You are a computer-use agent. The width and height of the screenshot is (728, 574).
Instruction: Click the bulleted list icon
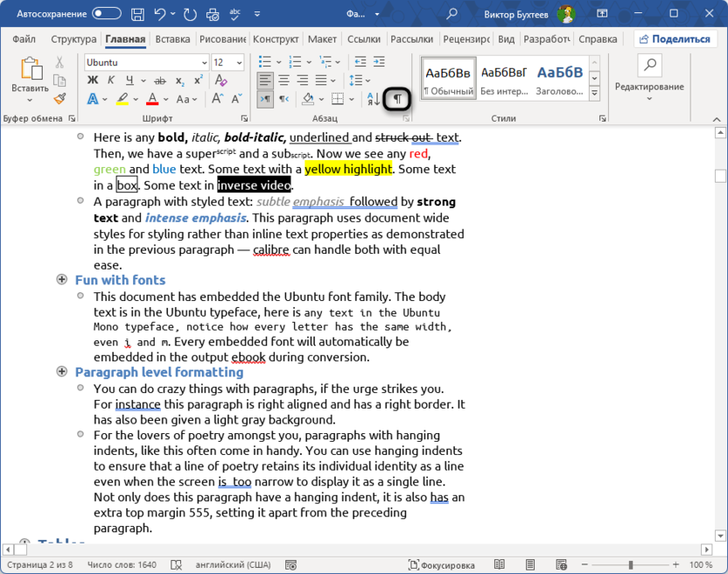pos(265,62)
